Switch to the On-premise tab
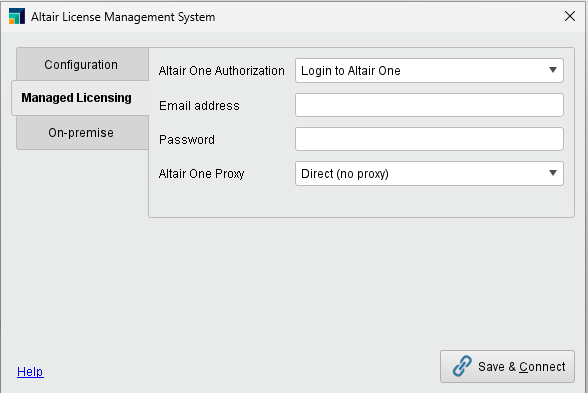Image resolution: width=588 pixels, height=393 pixels. [x=82, y=133]
